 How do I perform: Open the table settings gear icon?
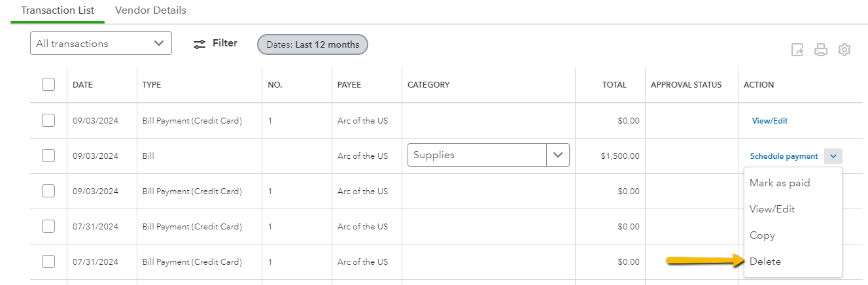pyautogui.click(x=844, y=50)
